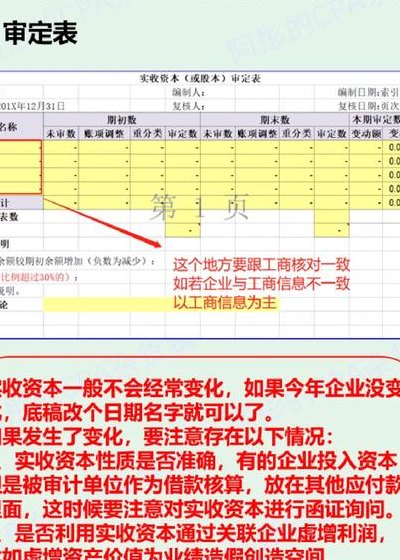
Task: Click the 第 1 页 page watermark
Action: click(x=199, y=207)
